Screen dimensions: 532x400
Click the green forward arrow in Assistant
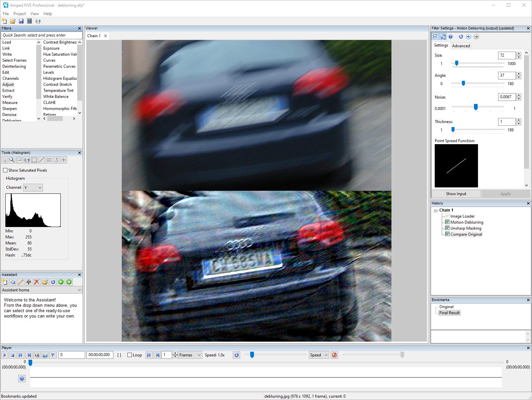point(69,282)
